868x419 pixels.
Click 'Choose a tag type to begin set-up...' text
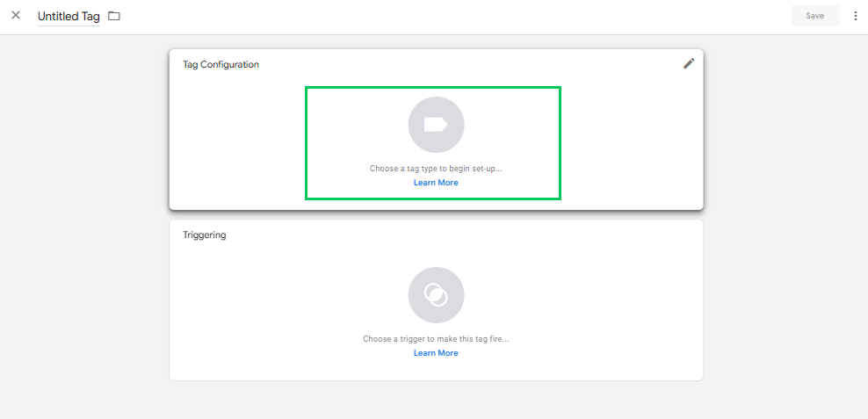pos(437,169)
